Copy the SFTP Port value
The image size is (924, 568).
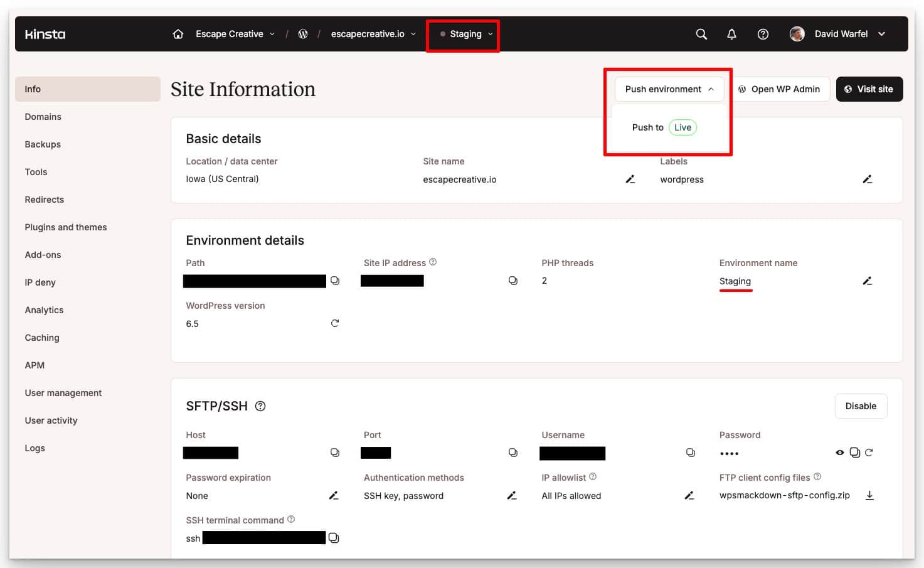[x=513, y=453]
